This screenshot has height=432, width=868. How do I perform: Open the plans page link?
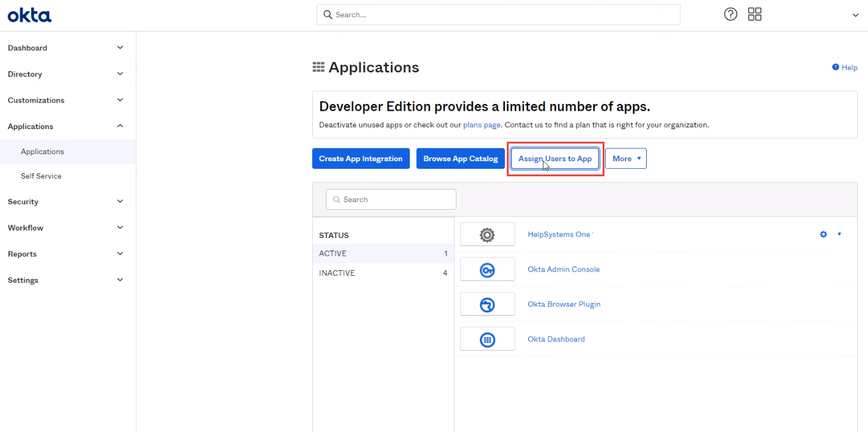pyautogui.click(x=482, y=125)
